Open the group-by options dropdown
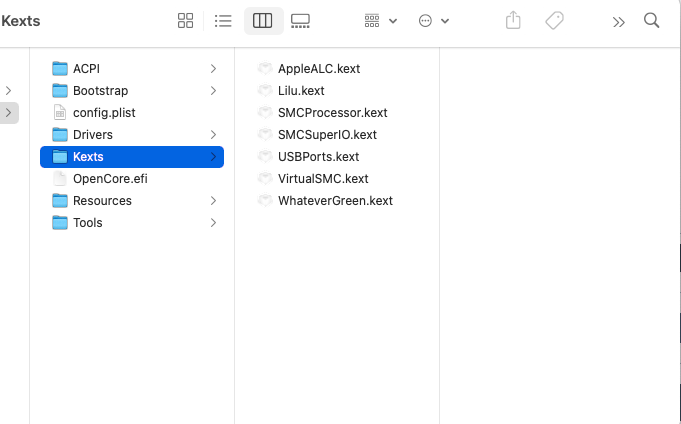 click(381, 21)
